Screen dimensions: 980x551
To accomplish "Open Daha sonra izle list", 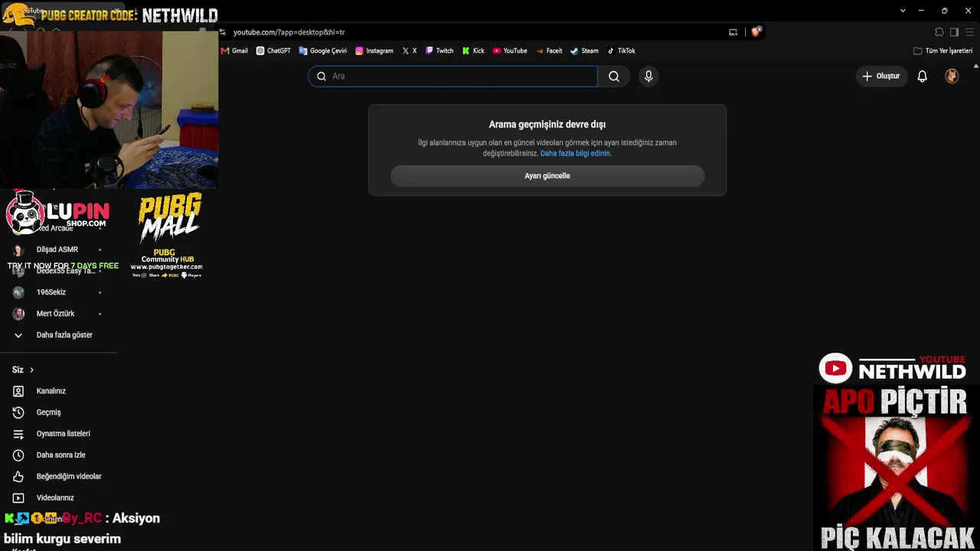I will (59, 455).
